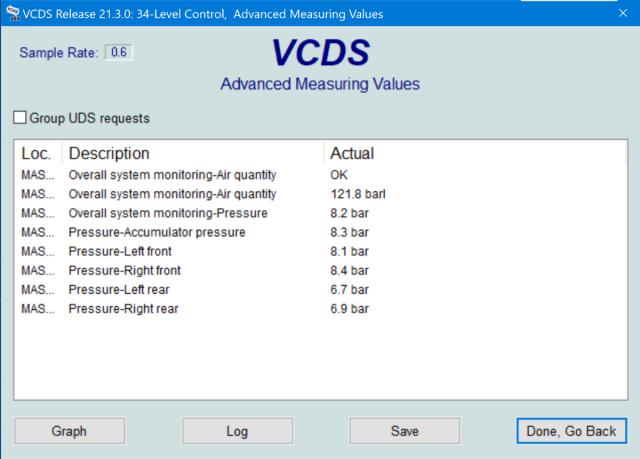The height and width of the screenshot is (459, 640).
Task: Select the Pressure-Left rear row
Action: coord(320,290)
